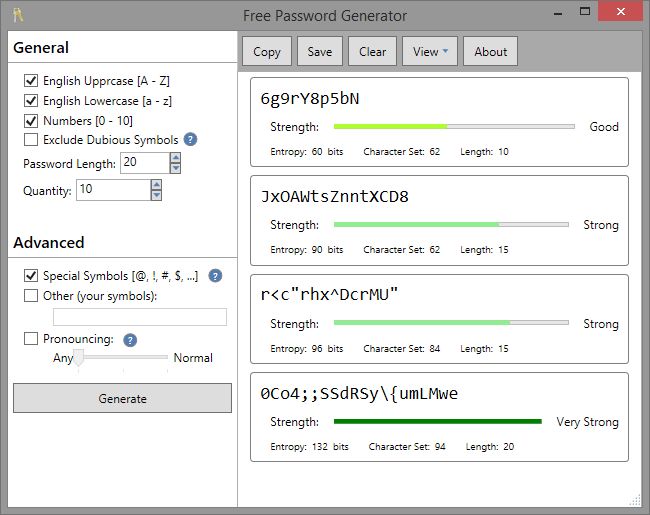
Task: Toggle the Numbers [0 - 10] checkbox
Action: click(31, 120)
